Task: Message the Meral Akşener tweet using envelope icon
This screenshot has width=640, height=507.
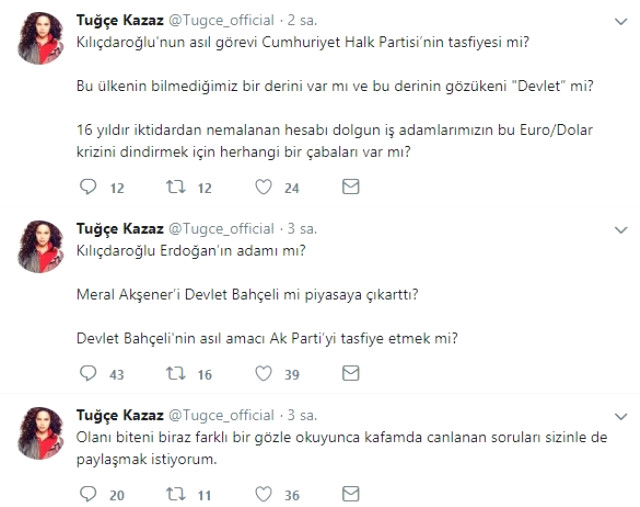Action: click(351, 373)
